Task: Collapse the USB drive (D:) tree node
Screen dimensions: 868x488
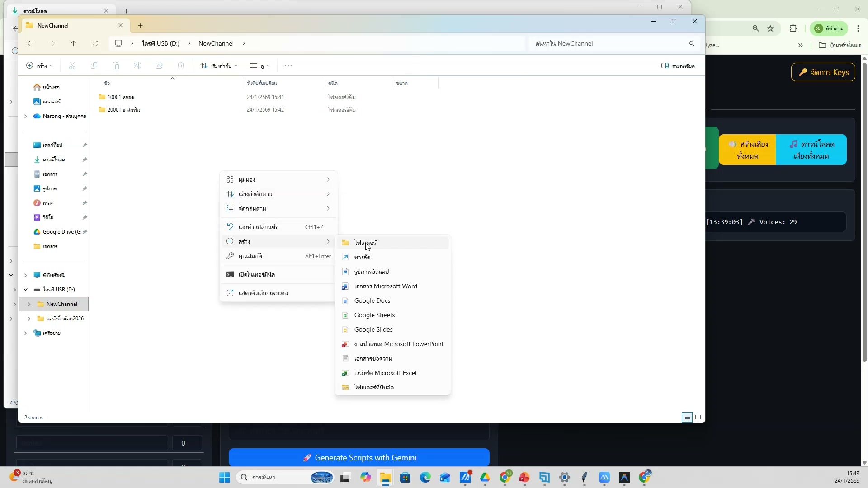Action: tap(26, 290)
